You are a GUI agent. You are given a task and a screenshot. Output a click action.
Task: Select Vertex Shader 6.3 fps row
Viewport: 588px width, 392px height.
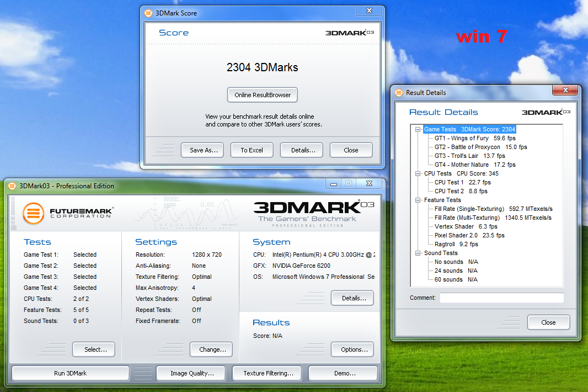[x=466, y=226]
